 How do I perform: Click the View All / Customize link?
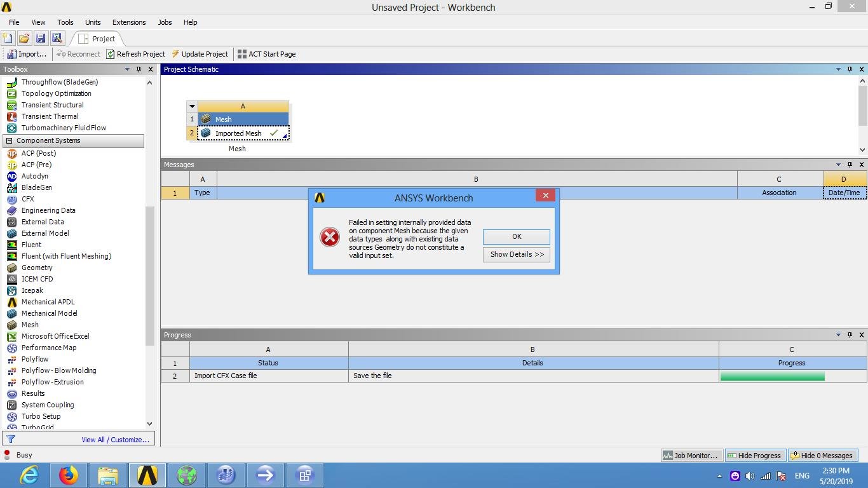tap(115, 440)
